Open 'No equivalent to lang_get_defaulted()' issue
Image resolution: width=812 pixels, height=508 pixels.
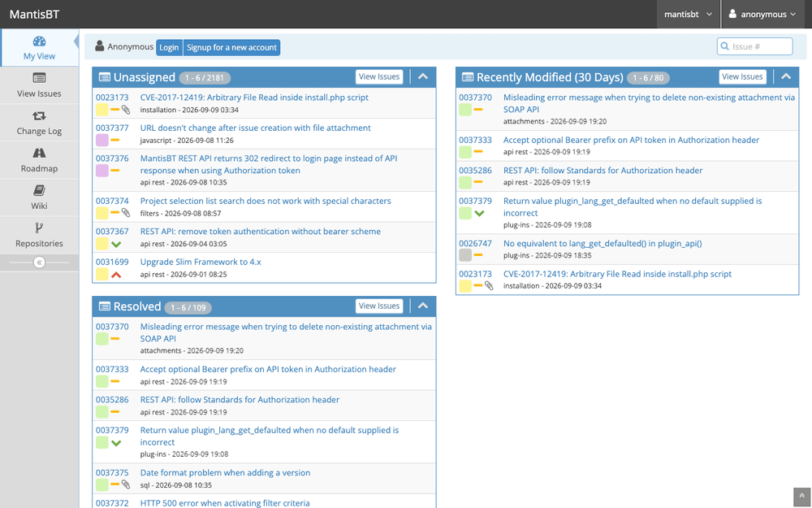[x=603, y=244]
